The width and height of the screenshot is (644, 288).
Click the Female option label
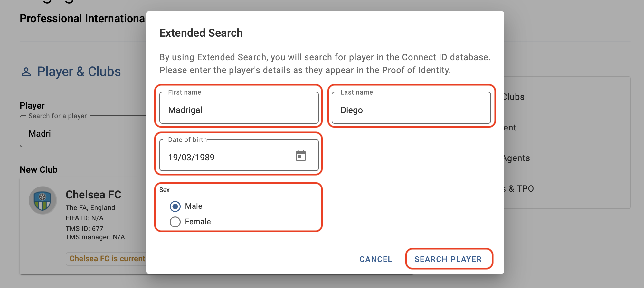(198, 222)
